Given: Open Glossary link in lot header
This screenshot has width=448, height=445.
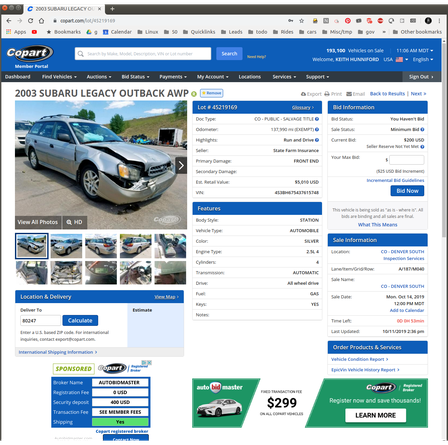Looking at the screenshot, I should click(x=303, y=107).
